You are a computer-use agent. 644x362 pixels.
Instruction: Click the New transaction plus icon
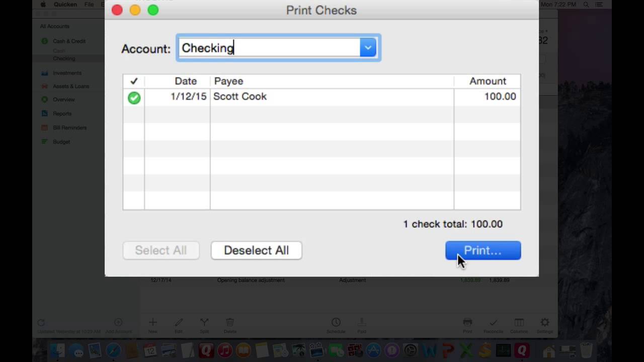pyautogui.click(x=153, y=322)
